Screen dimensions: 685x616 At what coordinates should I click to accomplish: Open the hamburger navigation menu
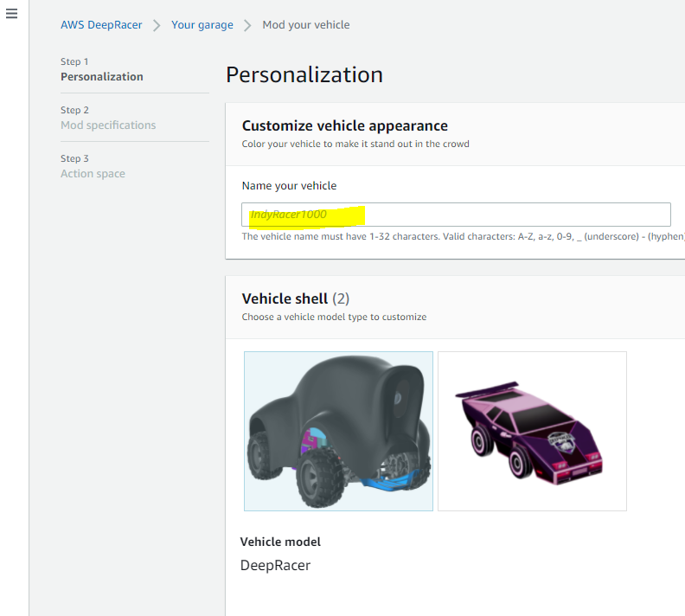point(12,14)
